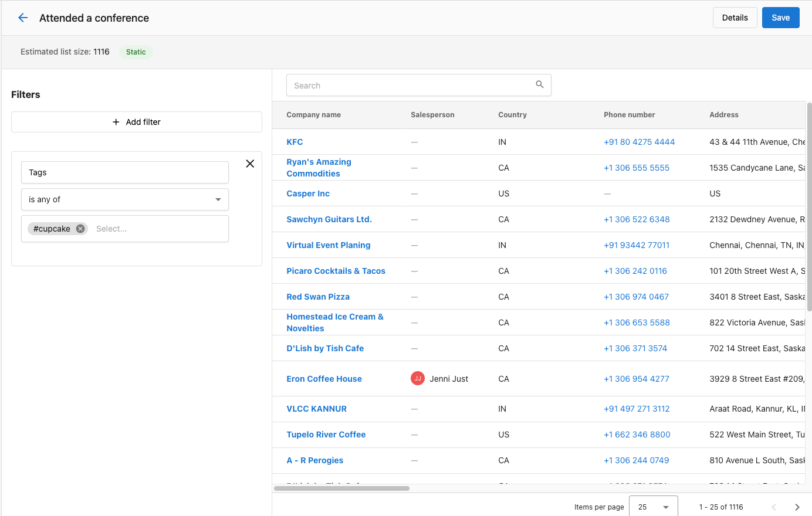Click the Save button
Viewport: 812px width, 516px height.
(780, 18)
